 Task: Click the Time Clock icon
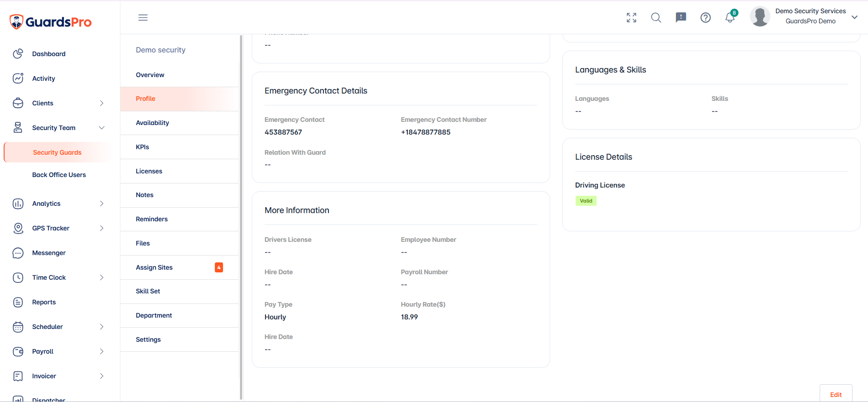pos(18,277)
